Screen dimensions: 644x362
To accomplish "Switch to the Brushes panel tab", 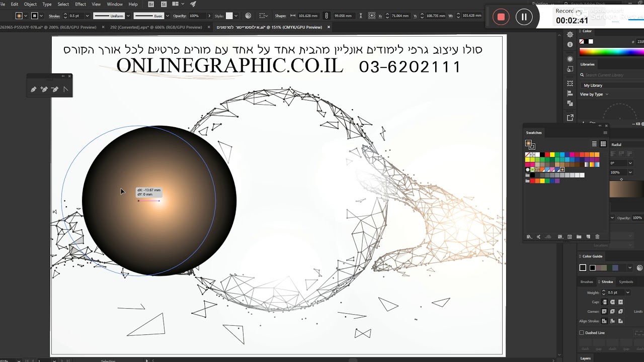I will pyautogui.click(x=587, y=282).
